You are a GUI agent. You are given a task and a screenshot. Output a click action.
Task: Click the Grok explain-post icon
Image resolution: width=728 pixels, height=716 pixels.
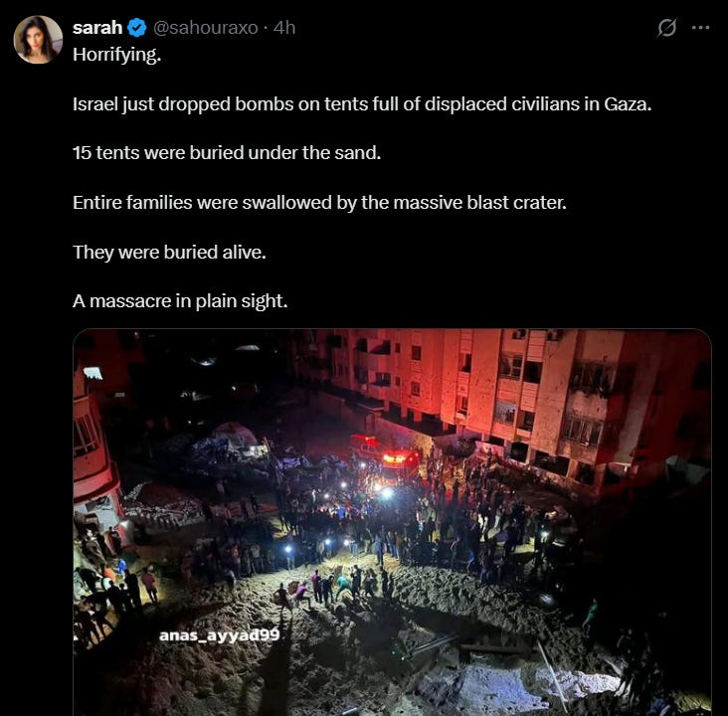click(667, 28)
